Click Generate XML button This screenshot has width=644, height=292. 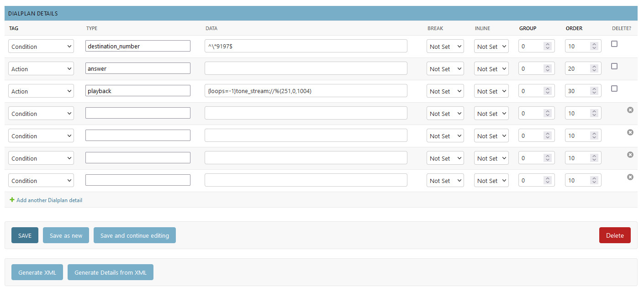point(37,272)
